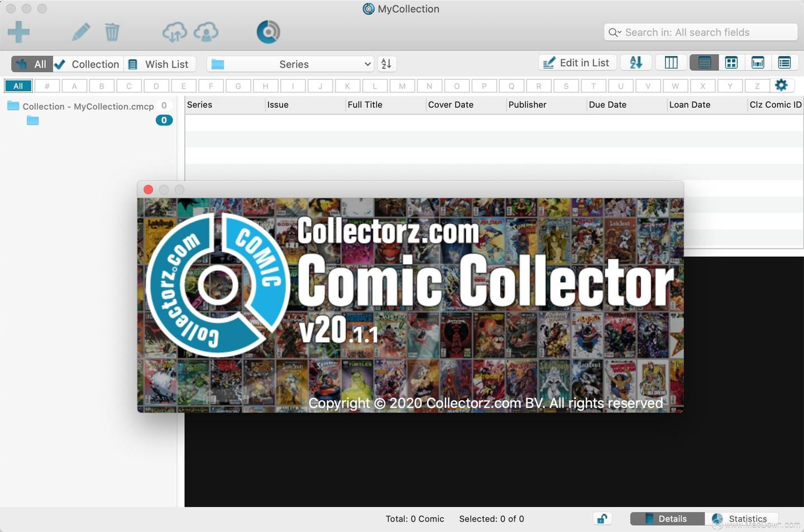The height and width of the screenshot is (532, 804).
Task: Sort by Clz Comic ID column header
Action: [776, 104]
